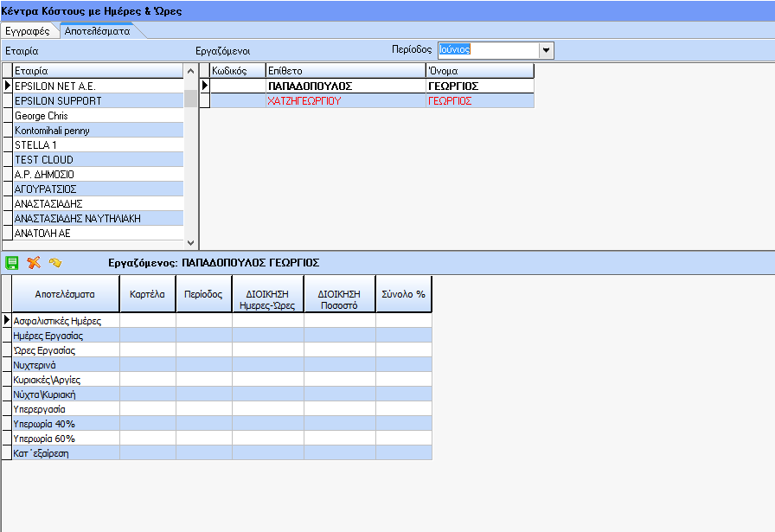Select employee ΠΑΠΑΔΟΠΟΥΛΟΣ surname cell

click(x=345, y=86)
